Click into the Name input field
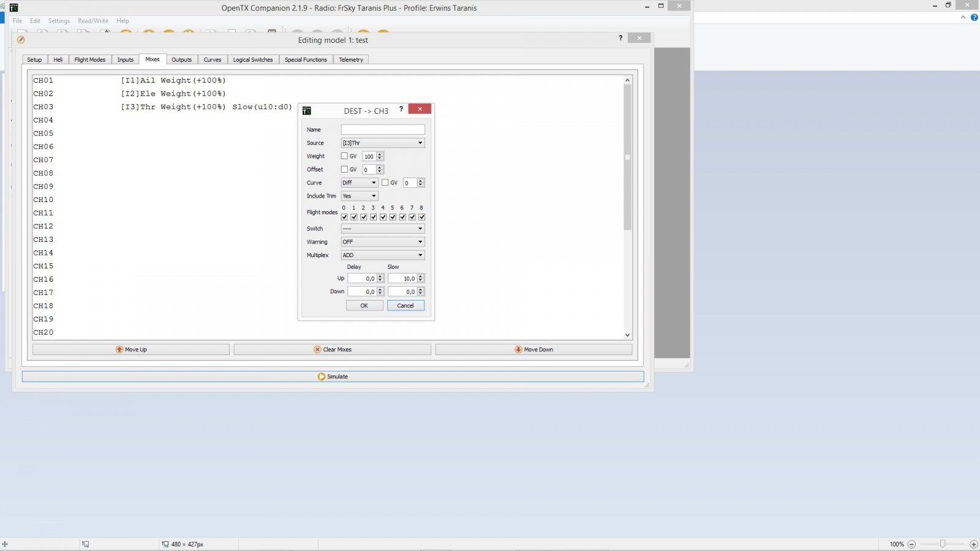980x551 pixels. [383, 130]
